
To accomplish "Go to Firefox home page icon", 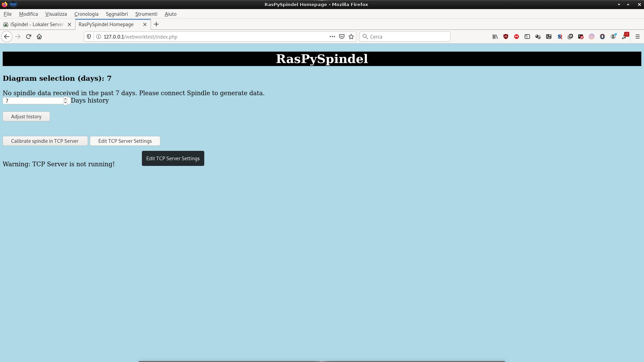I will pos(39,37).
